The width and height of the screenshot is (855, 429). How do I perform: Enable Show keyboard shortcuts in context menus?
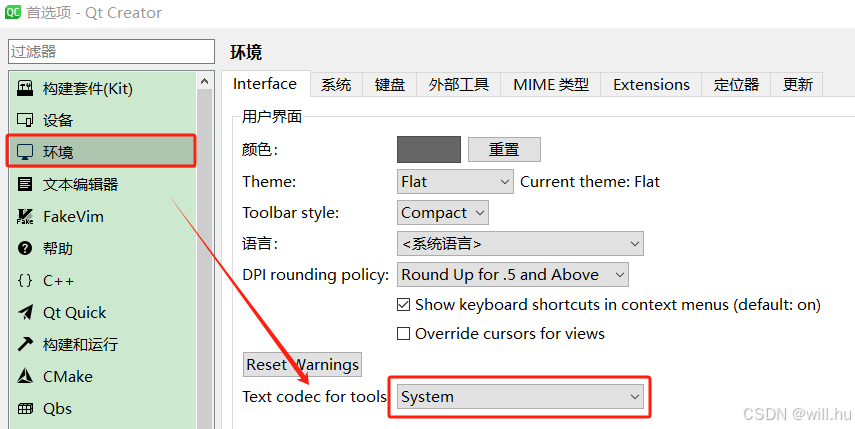tap(404, 305)
